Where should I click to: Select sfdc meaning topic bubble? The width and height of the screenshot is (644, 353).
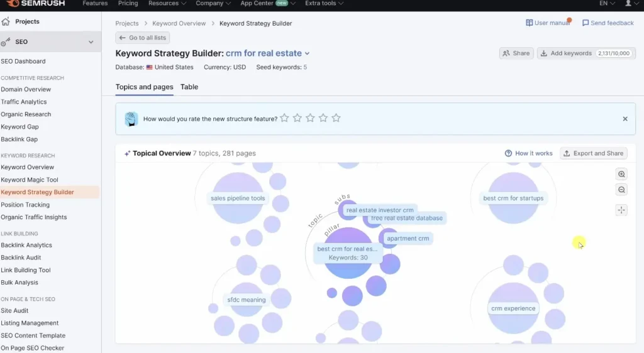(247, 300)
